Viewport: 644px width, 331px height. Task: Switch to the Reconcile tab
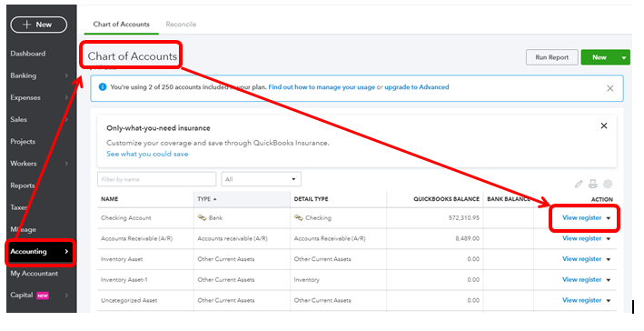[181, 25]
